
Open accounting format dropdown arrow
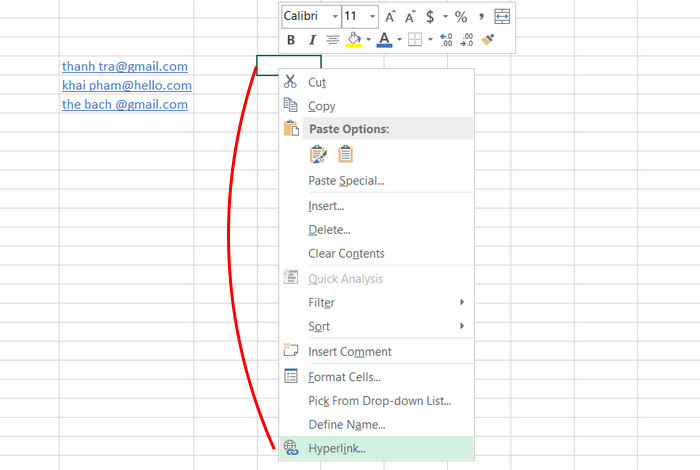click(445, 17)
